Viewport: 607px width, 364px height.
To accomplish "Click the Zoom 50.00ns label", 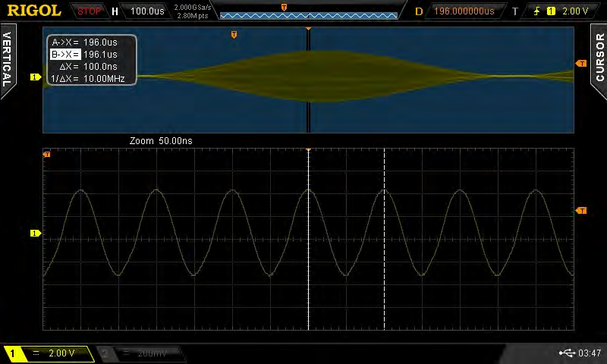I will point(161,141).
